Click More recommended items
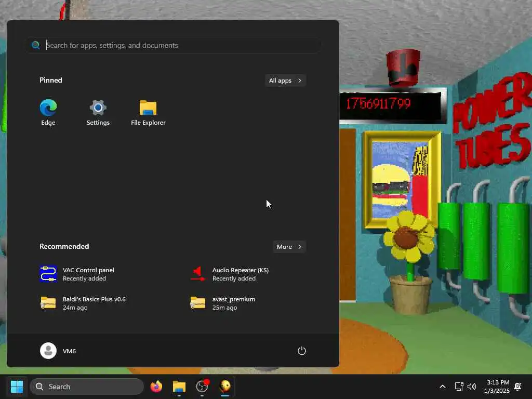Viewport: 532px width, 399px height. pyautogui.click(x=289, y=247)
